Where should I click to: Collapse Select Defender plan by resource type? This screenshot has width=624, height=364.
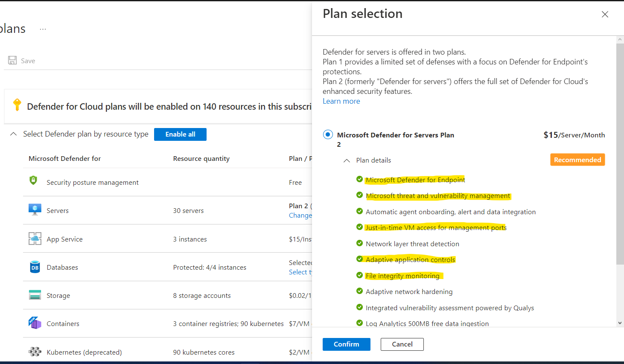click(14, 134)
